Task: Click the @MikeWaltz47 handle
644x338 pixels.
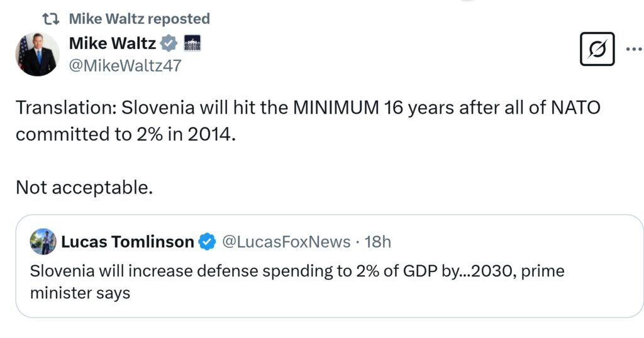Action: (x=125, y=65)
